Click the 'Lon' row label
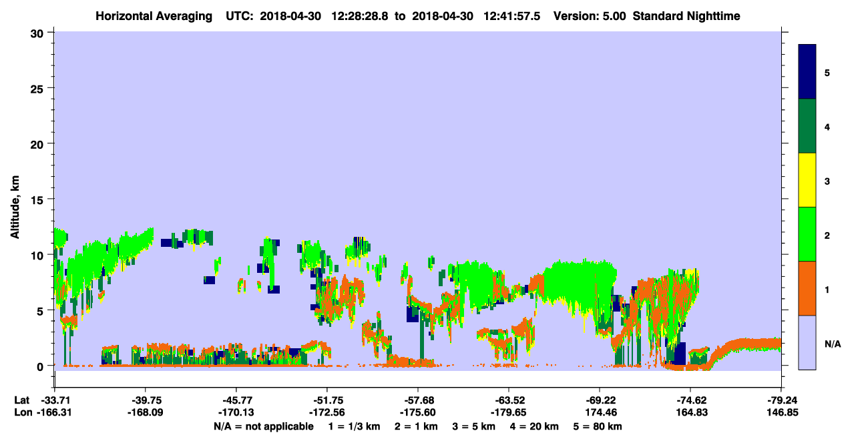This screenshot has height=445, width=868. pyautogui.click(x=22, y=413)
